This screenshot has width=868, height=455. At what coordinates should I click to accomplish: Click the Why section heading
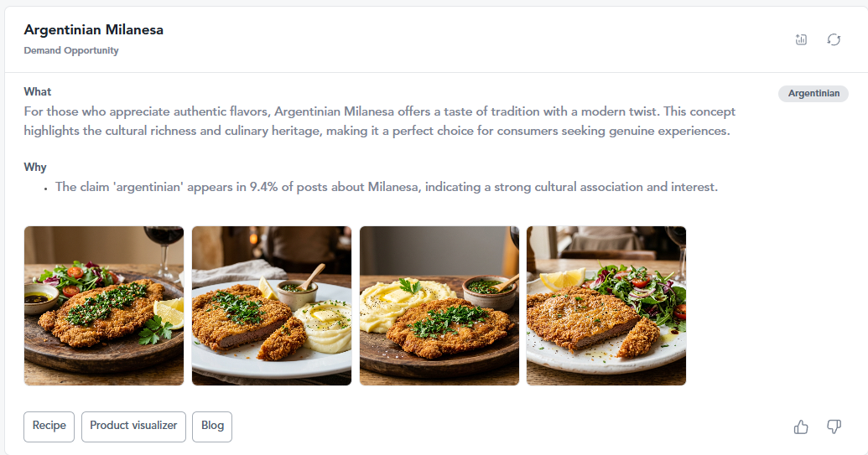[x=35, y=167]
